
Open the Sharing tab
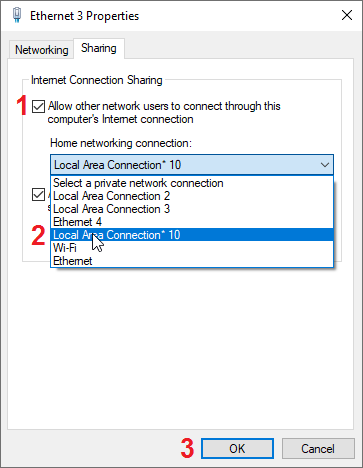tap(99, 48)
